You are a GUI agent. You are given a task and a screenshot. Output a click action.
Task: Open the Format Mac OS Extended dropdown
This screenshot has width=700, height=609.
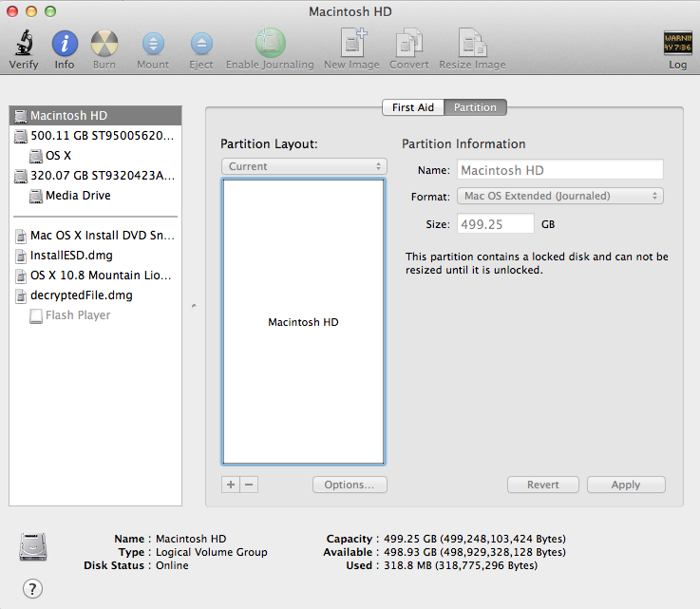[x=559, y=196]
